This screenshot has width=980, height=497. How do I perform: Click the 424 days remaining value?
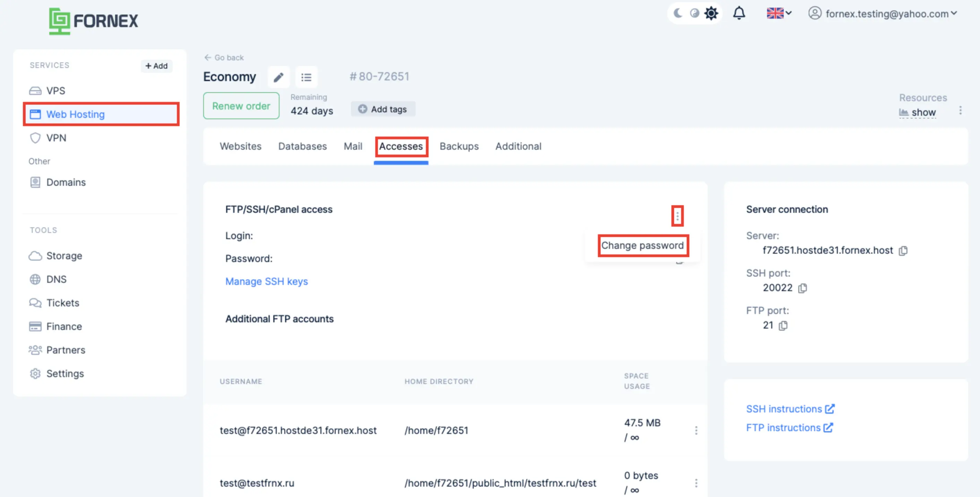[x=311, y=111]
